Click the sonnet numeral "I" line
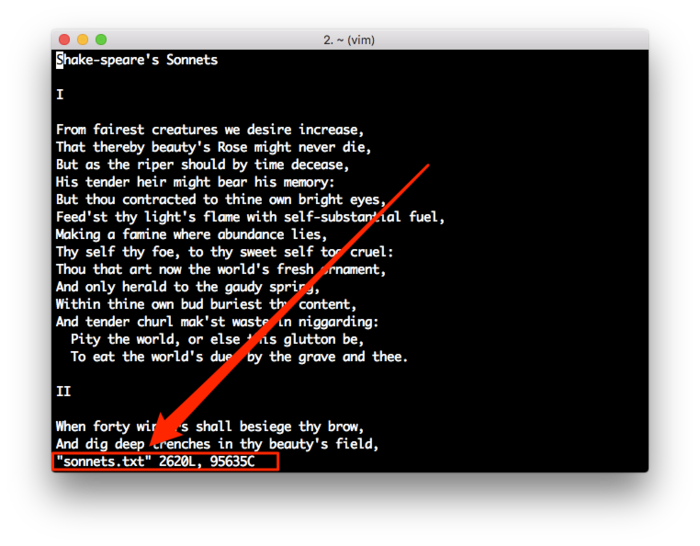 60,95
